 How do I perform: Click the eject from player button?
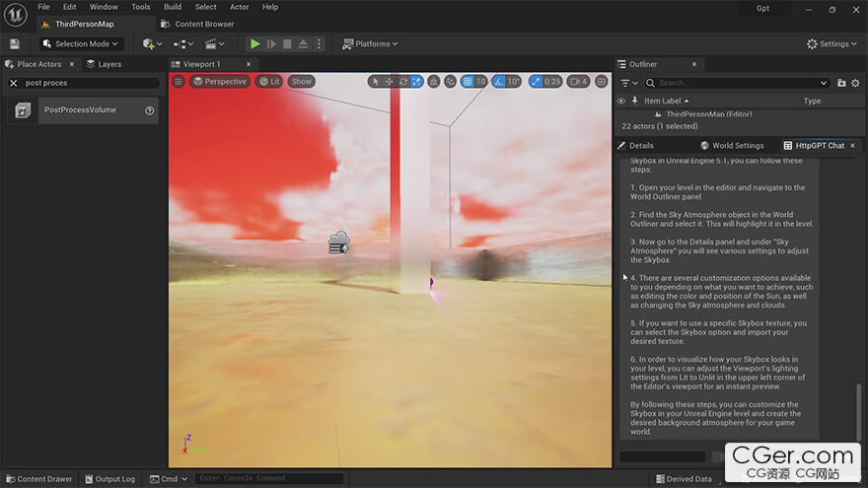point(303,43)
